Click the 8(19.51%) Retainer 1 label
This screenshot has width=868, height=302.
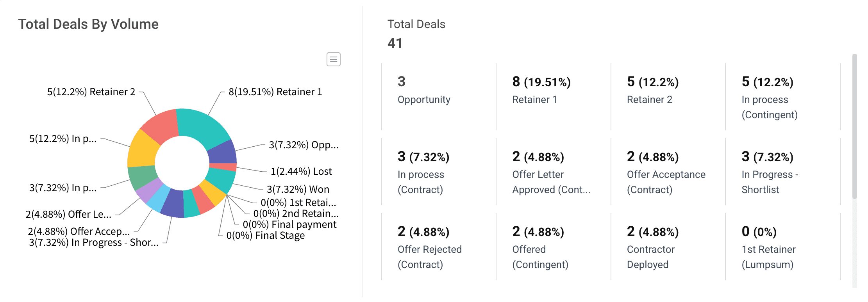click(x=275, y=92)
